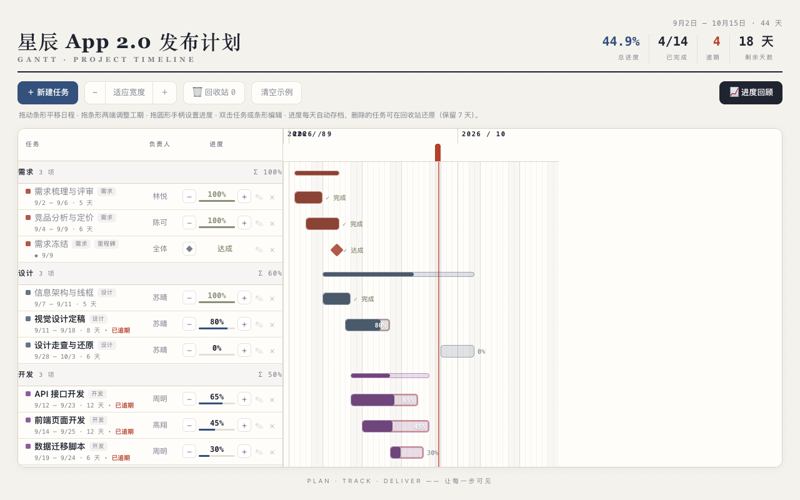
Task: Click the 需求冻结 milestone diamond on the timeline
Action: [337, 249]
